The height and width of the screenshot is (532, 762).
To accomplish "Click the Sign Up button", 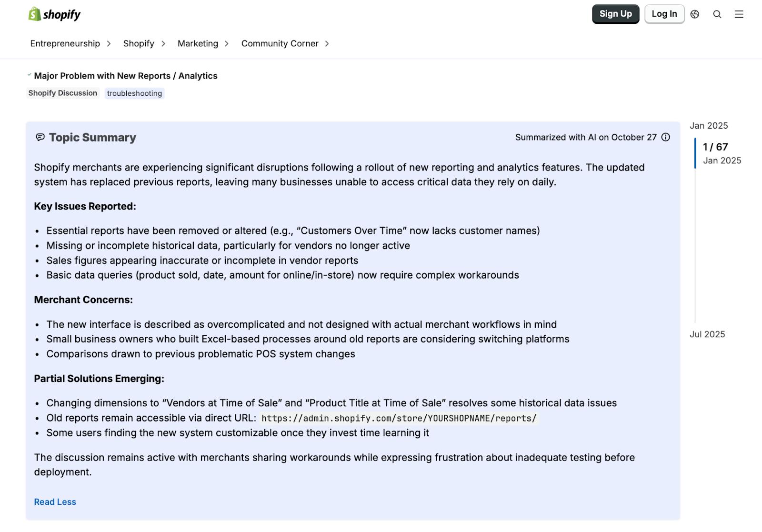I will point(615,14).
